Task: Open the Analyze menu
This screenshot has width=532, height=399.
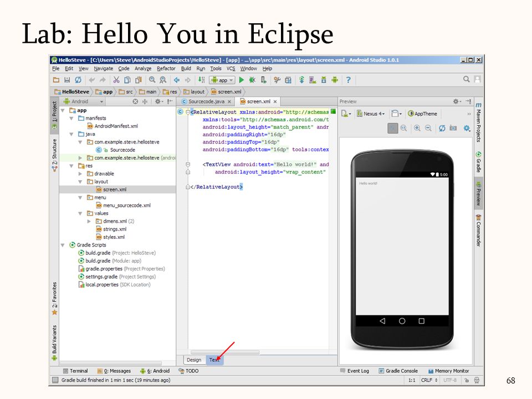Action: click(143, 69)
